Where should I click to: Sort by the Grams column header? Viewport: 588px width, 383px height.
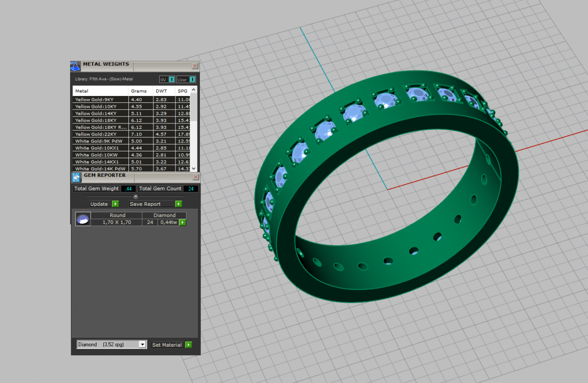point(139,91)
